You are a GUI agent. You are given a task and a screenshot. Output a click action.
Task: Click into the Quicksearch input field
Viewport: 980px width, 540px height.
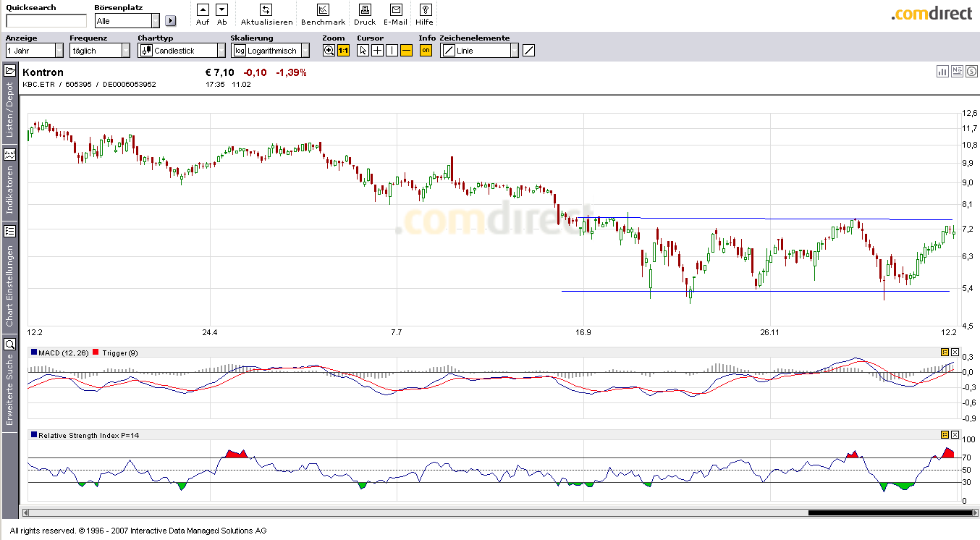coord(46,22)
